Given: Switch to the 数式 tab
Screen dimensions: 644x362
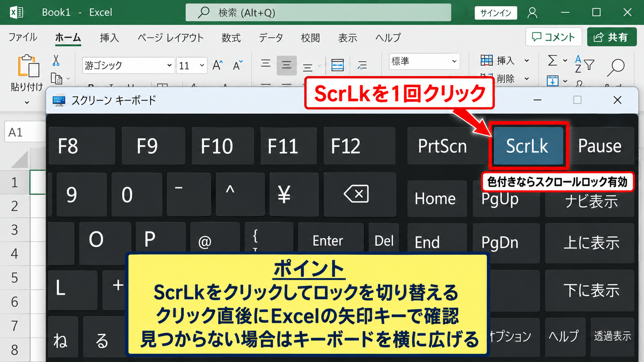Looking at the screenshot, I should click(231, 37).
